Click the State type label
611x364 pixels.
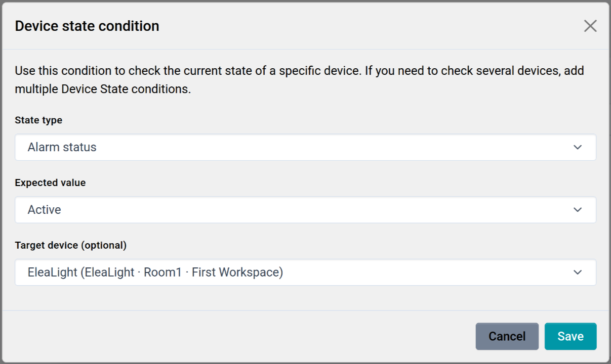click(x=38, y=120)
